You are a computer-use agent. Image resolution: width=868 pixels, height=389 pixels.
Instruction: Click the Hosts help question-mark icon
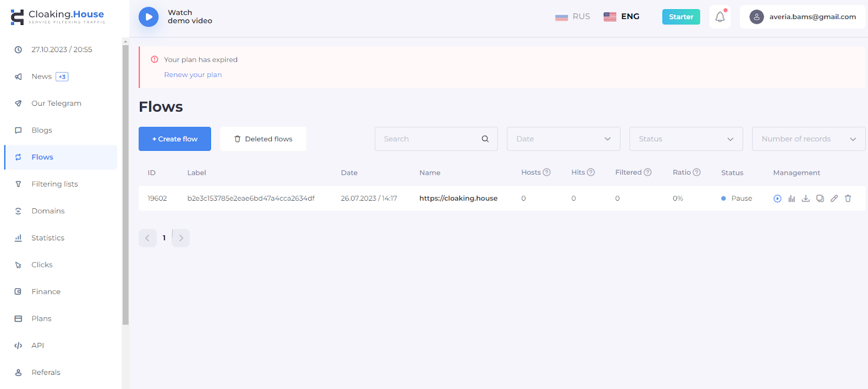pyautogui.click(x=547, y=173)
